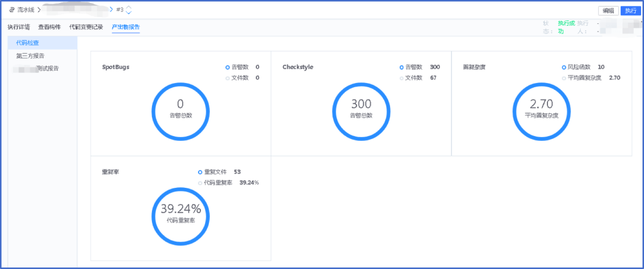Toggle SpotBugs 告警数 legend marker
Screen dimensions: 644x269
(x=228, y=67)
